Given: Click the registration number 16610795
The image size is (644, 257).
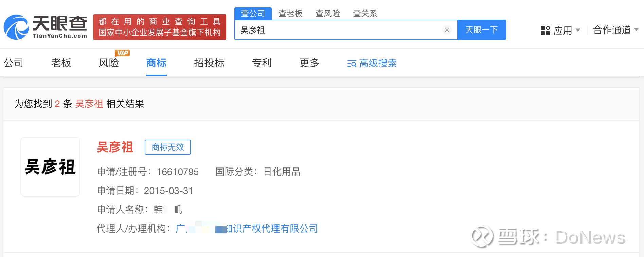Looking at the screenshot, I should point(178,172).
